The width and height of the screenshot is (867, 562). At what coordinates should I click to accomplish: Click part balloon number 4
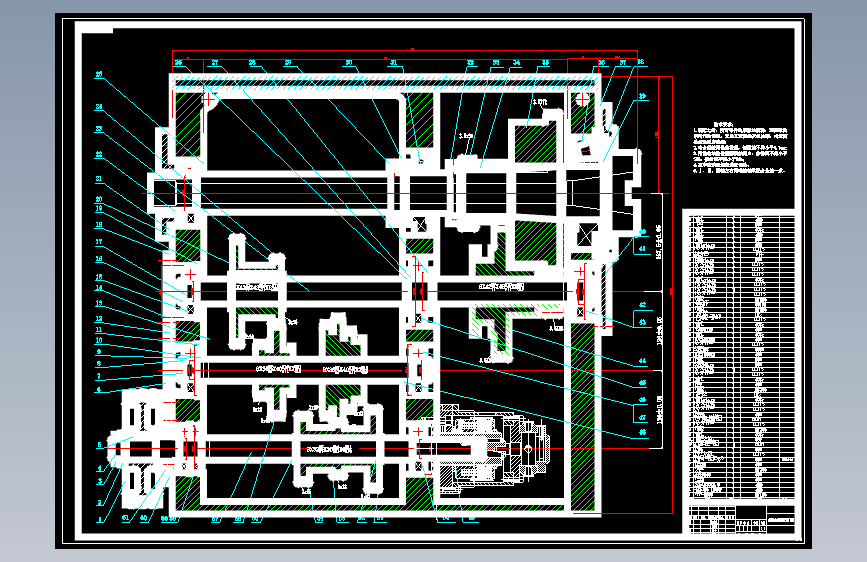pyautogui.click(x=100, y=468)
